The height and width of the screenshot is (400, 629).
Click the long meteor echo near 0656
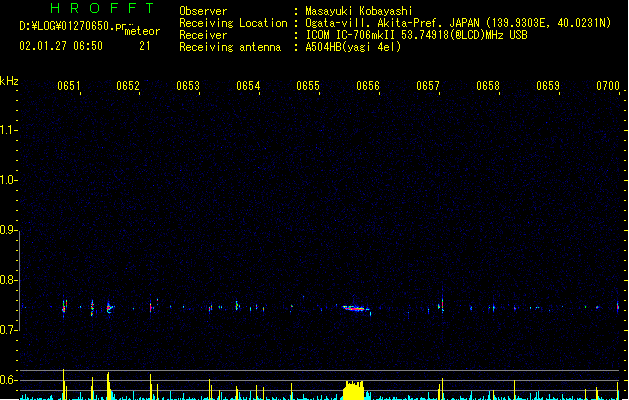click(355, 309)
